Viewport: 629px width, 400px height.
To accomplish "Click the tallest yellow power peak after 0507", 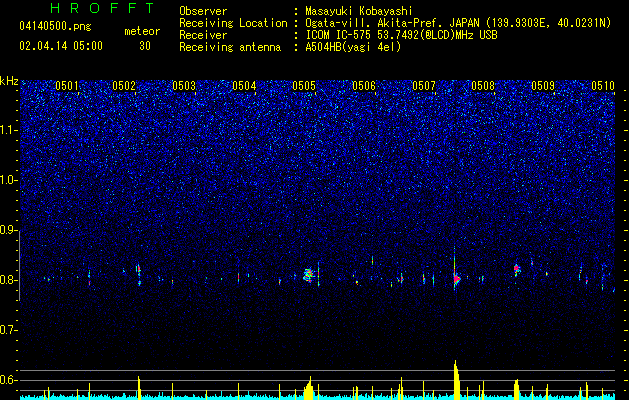I will [457, 380].
